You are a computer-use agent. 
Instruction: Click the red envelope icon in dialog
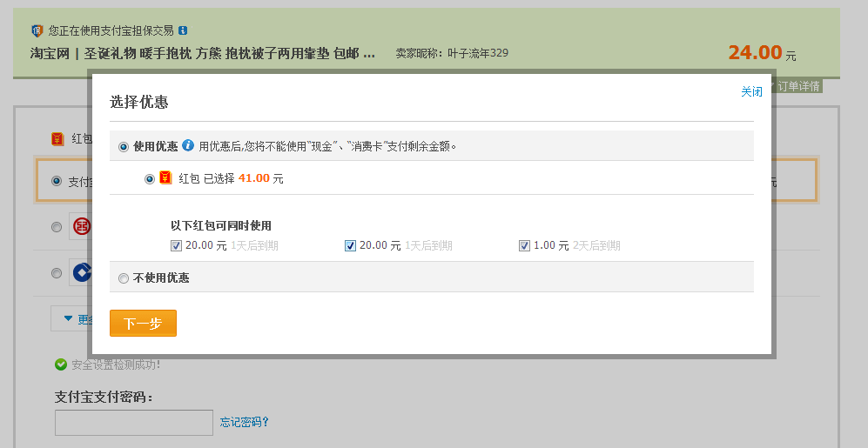165,177
